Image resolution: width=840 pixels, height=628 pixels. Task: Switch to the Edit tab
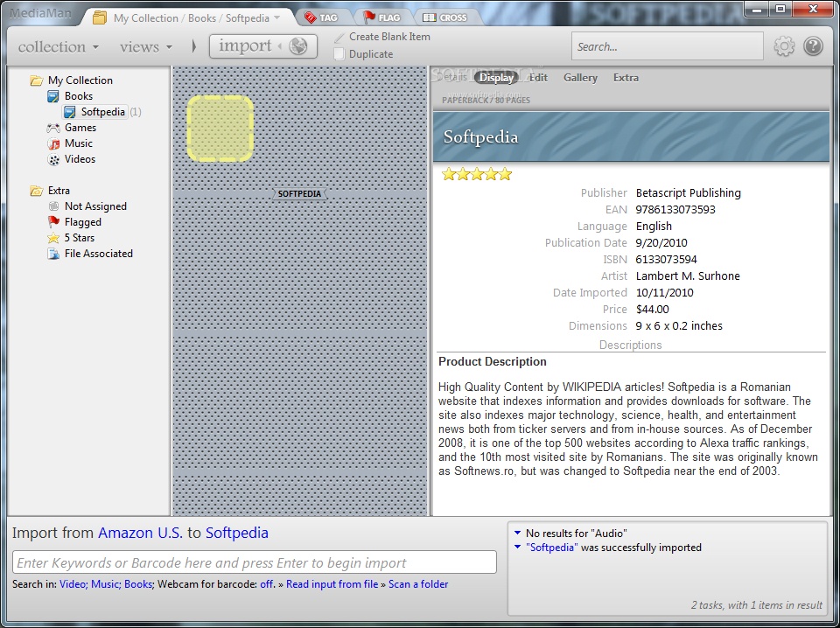(x=538, y=78)
